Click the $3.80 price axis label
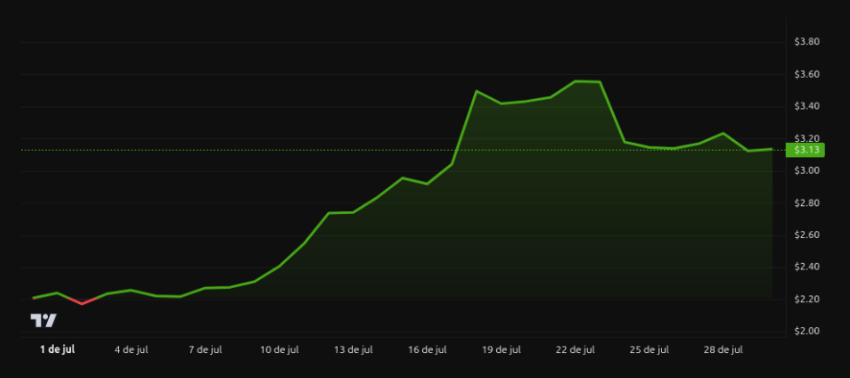 point(807,42)
